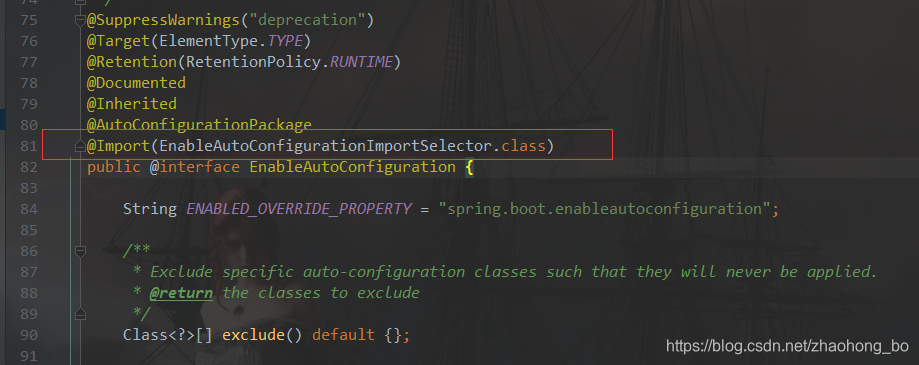Image resolution: width=919 pixels, height=365 pixels.
Task: Click the @interface keyword
Action: [195, 167]
